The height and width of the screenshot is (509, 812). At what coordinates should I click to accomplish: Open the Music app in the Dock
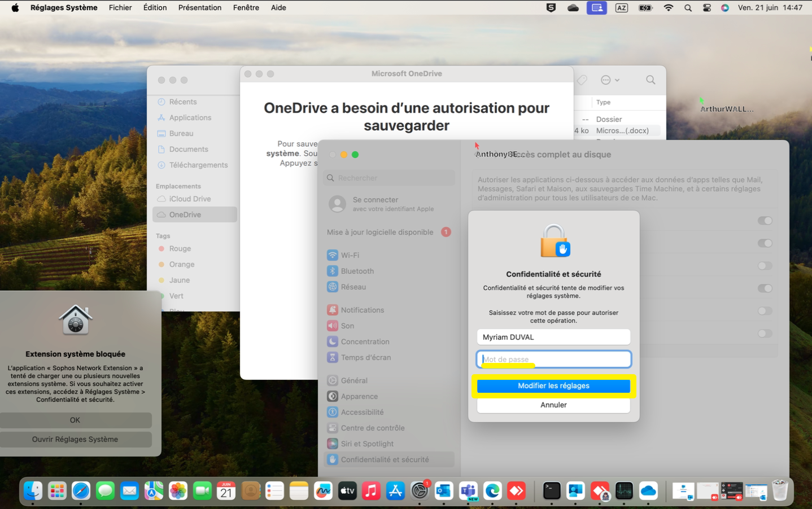[371, 491]
